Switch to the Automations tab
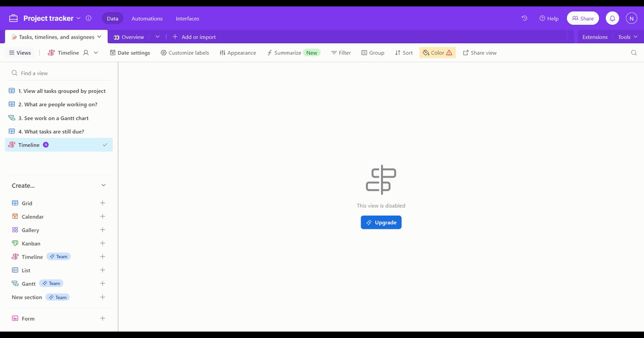This screenshot has width=644, height=338. coord(147,18)
